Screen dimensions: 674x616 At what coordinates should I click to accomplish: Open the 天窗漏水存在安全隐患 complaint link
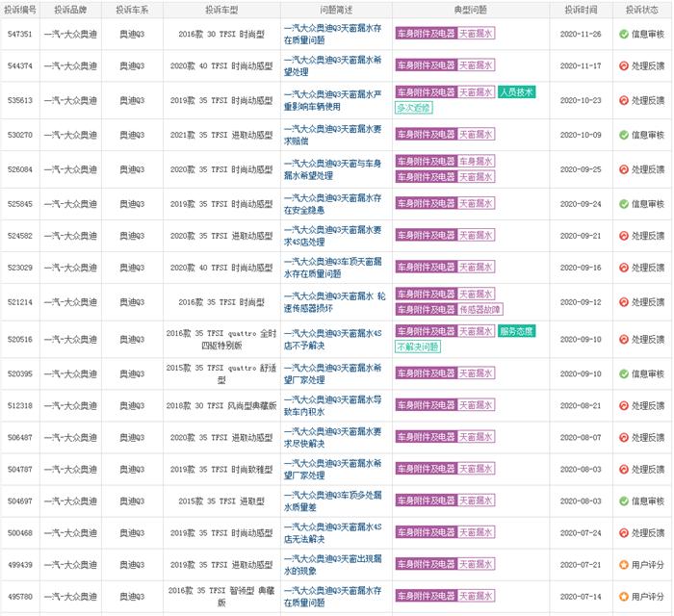tap(332, 204)
